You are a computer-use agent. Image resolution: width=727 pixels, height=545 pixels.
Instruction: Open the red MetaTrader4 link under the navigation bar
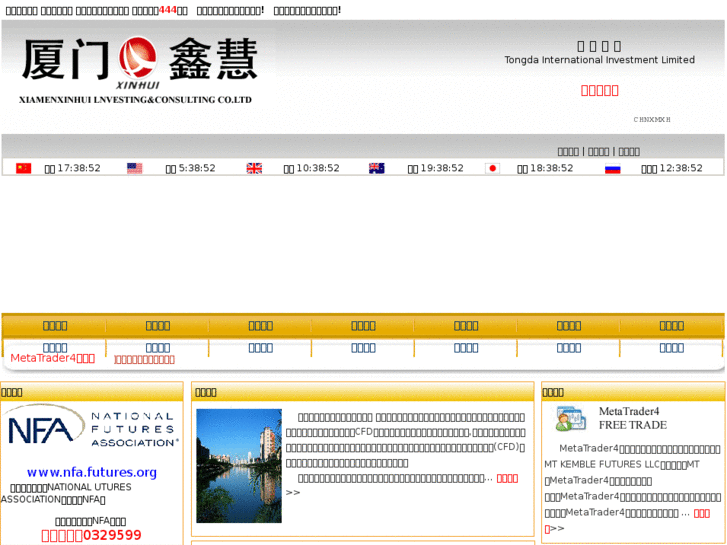[52, 358]
